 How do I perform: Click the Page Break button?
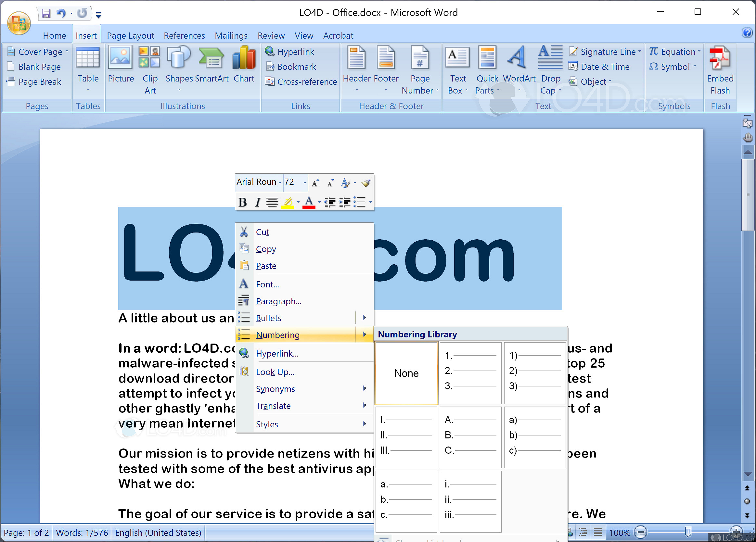click(39, 82)
